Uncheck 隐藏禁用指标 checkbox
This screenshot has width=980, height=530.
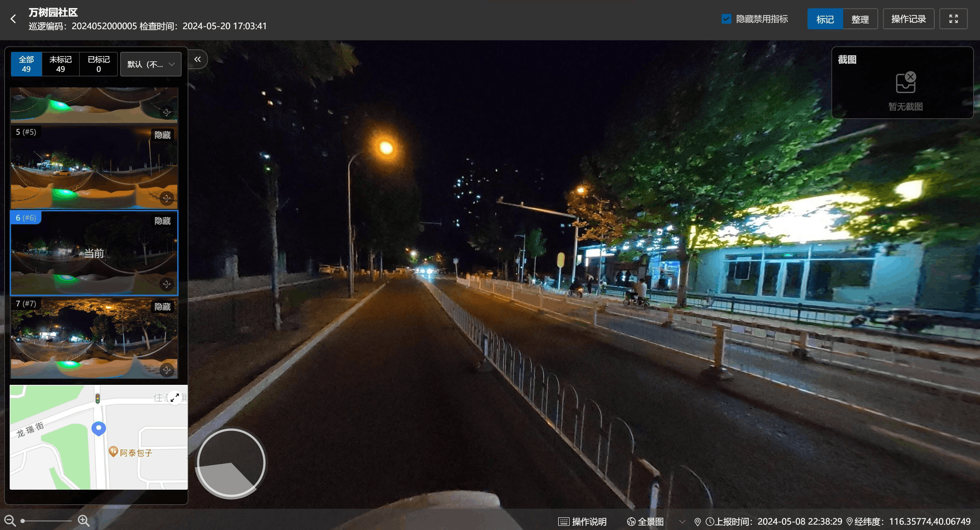point(726,19)
